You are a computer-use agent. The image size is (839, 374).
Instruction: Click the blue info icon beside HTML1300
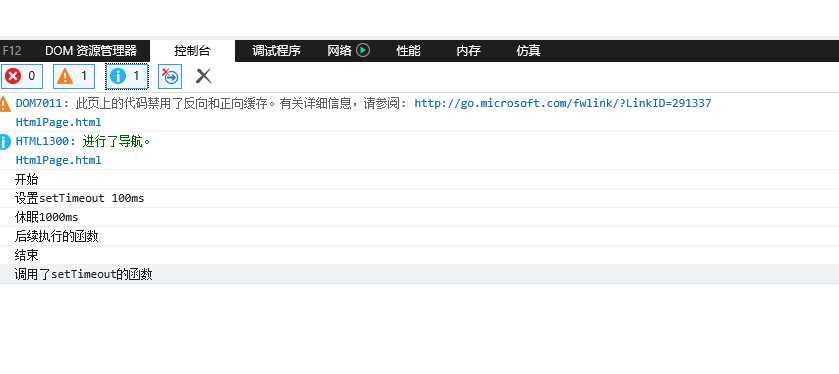tap(5, 142)
